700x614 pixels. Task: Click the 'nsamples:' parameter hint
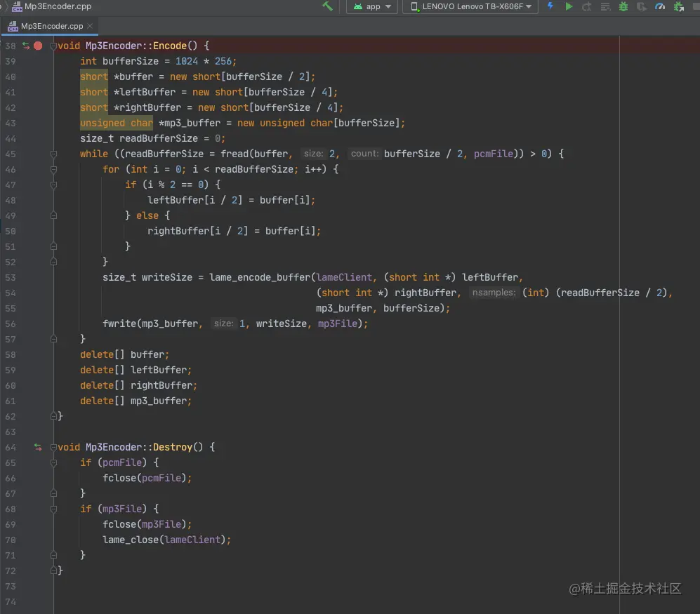494,293
